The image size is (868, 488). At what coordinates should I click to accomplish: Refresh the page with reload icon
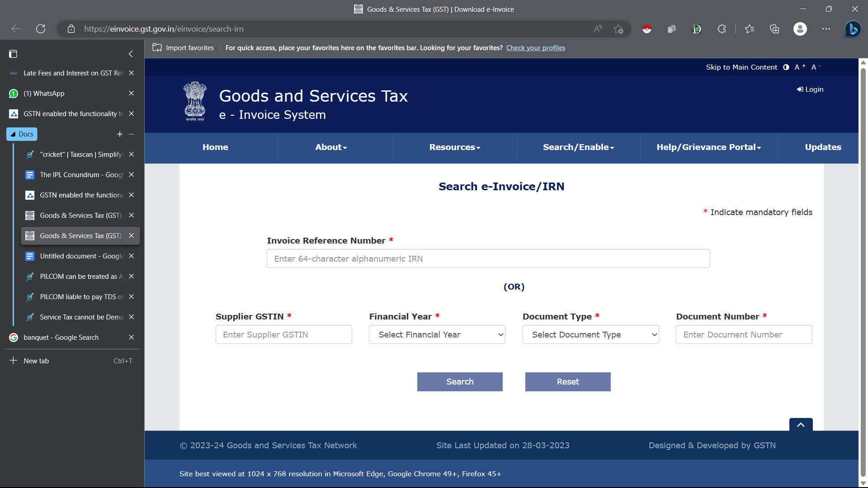(x=41, y=29)
